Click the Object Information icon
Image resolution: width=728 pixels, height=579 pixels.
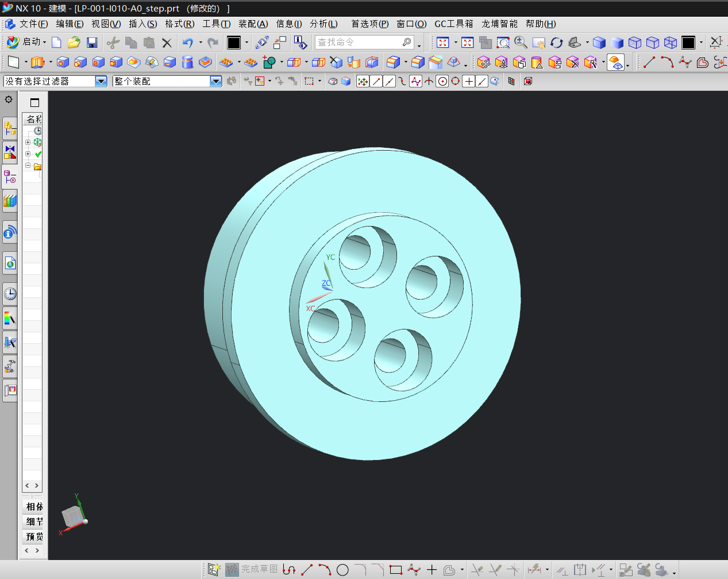(300, 43)
